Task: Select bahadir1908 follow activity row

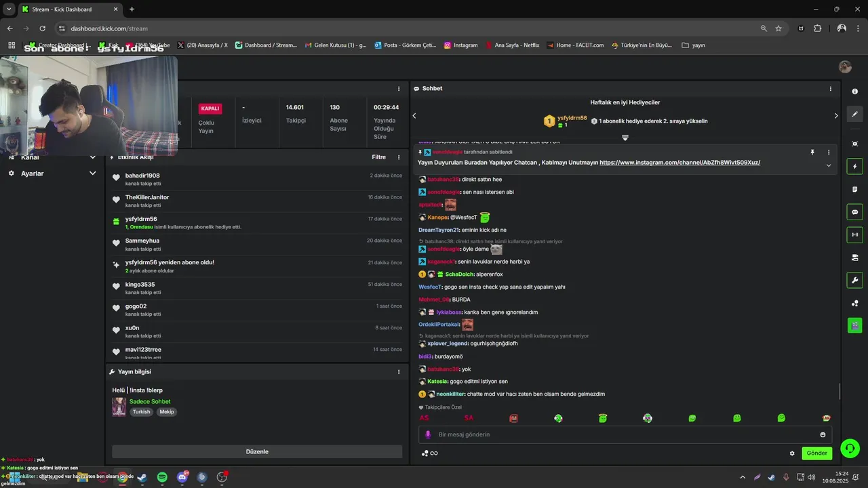Action: (257, 180)
